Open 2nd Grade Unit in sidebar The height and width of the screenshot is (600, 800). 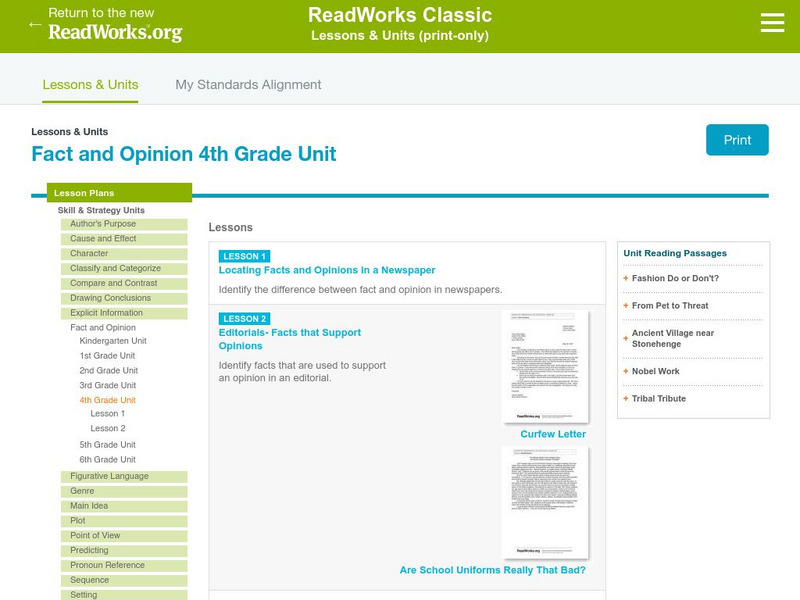(109, 370)
